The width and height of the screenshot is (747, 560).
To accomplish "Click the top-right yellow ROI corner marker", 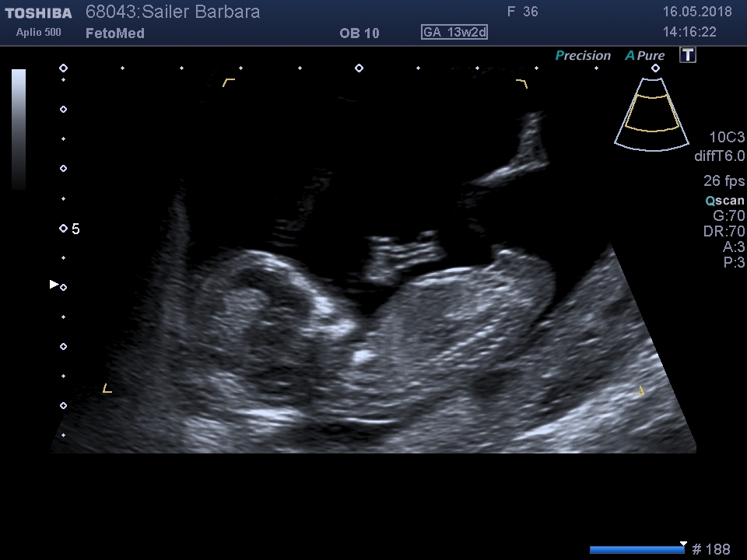I will pos(522,83).
